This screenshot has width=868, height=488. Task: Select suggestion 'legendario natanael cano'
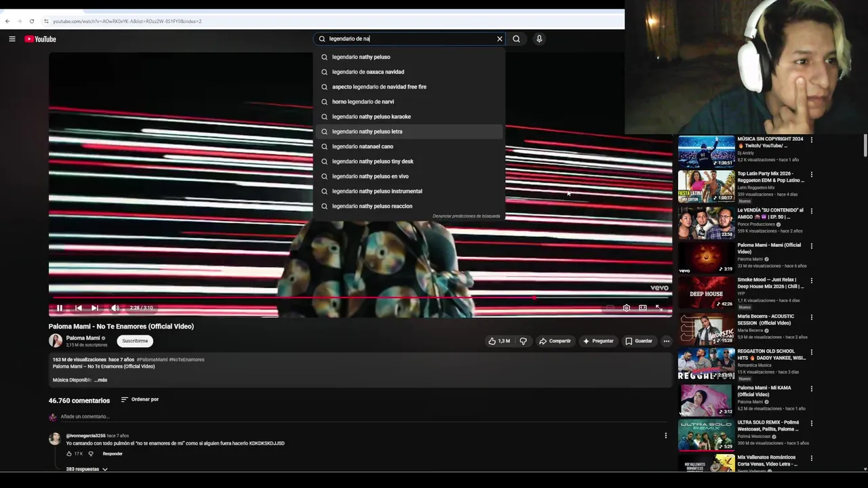click(409, 146)
